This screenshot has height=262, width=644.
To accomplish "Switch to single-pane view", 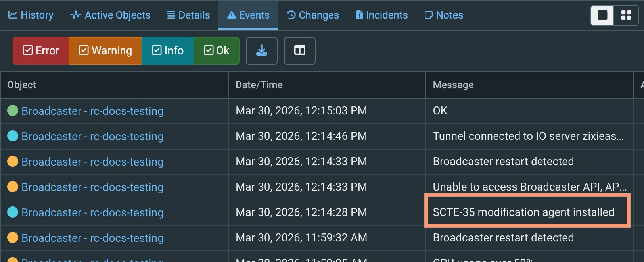I will [x=602, y=15].
